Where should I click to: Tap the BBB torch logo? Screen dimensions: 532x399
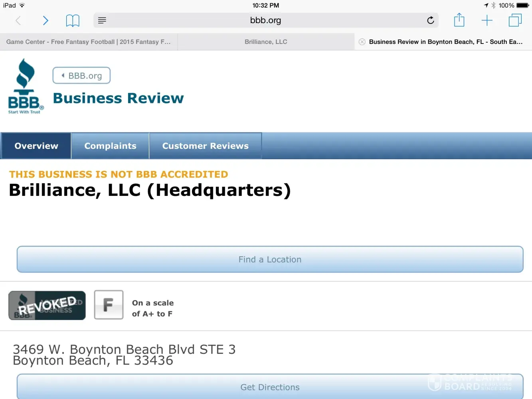(26, 86)
